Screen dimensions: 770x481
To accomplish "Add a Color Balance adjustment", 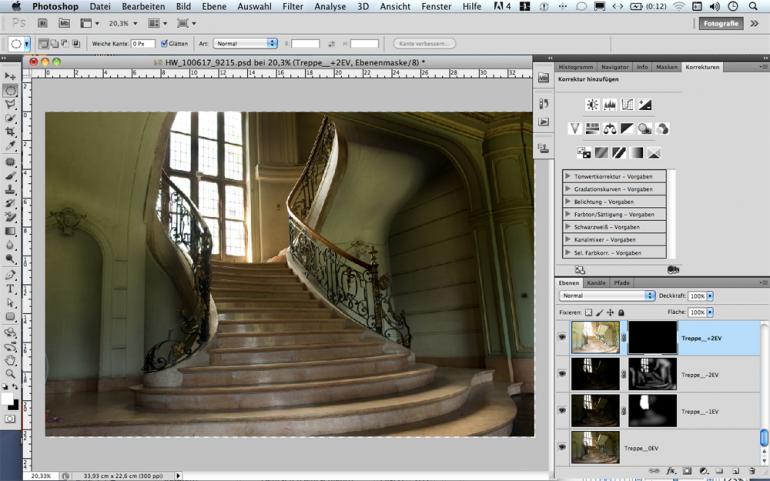I will click(610, 129).
